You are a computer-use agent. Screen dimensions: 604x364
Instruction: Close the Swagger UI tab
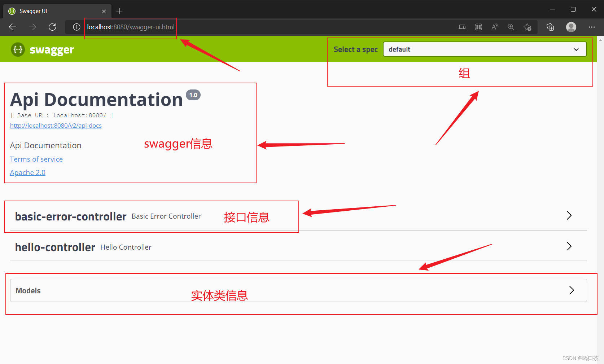pos(104,11)
